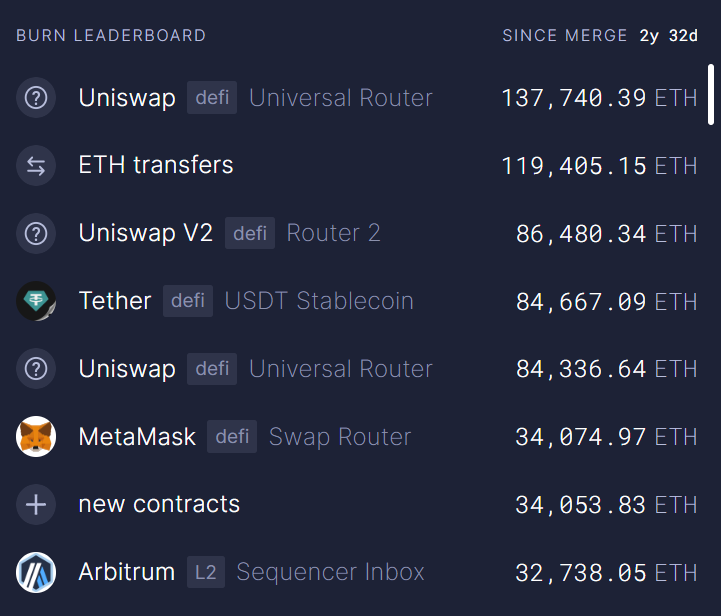The height and width of the screenshot is (616, 721).
Task: Toggle the since merge 2y 32d time frame
Action: coord(669,36)
